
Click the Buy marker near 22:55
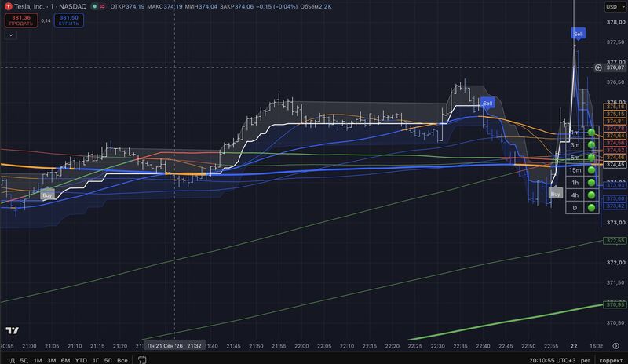(556, 194)
